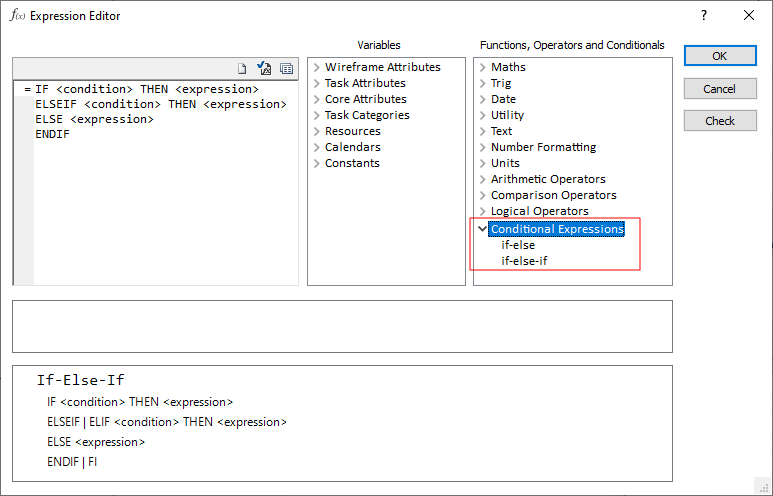The width and height of the screenshot is (773, 496).
Task: Click the Check button
Action: [x=720, y=121]
